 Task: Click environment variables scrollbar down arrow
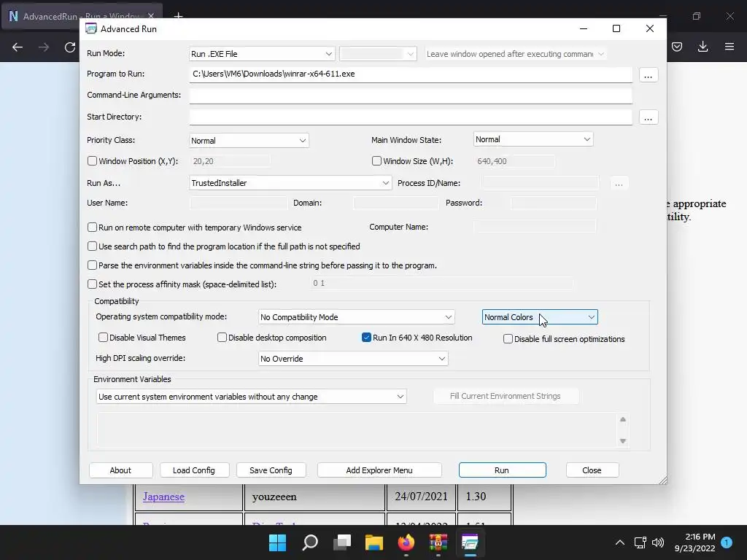pyautogui.click(x=623, y=441)
